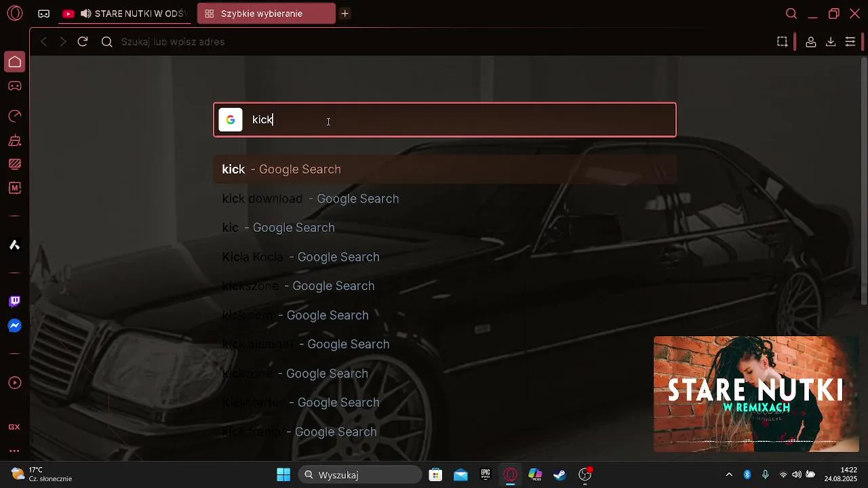Open the Downloads icon in toolbar
Screen dimensions: 868x488
pyautogui.click(x=830, y=42)
